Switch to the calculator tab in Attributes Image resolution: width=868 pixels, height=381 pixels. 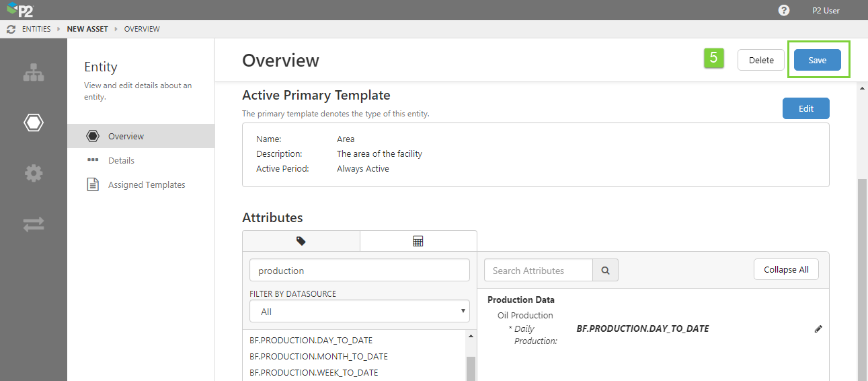418,241
